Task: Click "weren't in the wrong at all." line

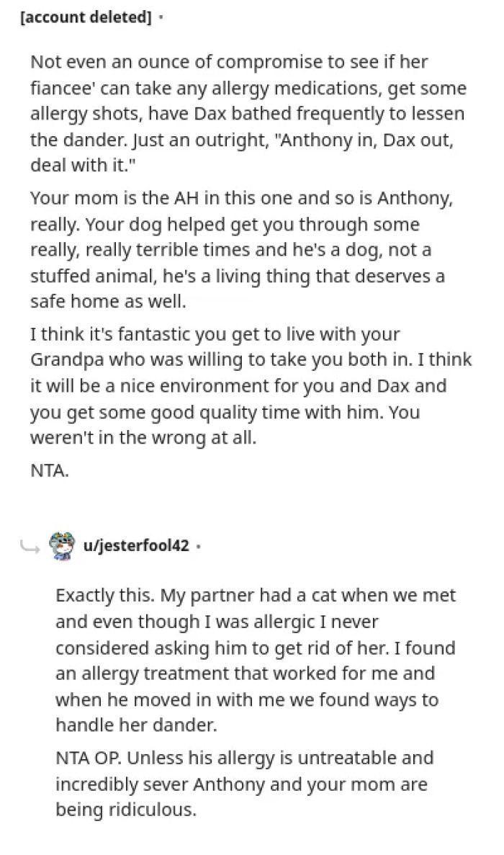Action: 143,437
